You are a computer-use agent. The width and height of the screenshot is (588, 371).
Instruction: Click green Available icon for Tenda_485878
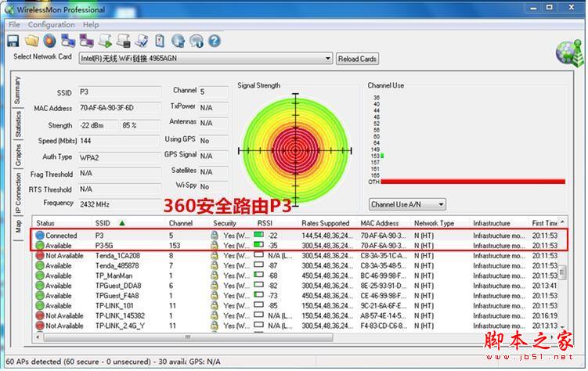click(x=40, y=265)
